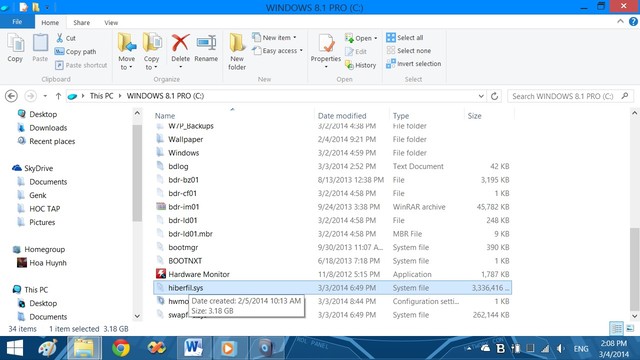Refresh the current folder view
This screenshot has width=640, height=360.
494,96
